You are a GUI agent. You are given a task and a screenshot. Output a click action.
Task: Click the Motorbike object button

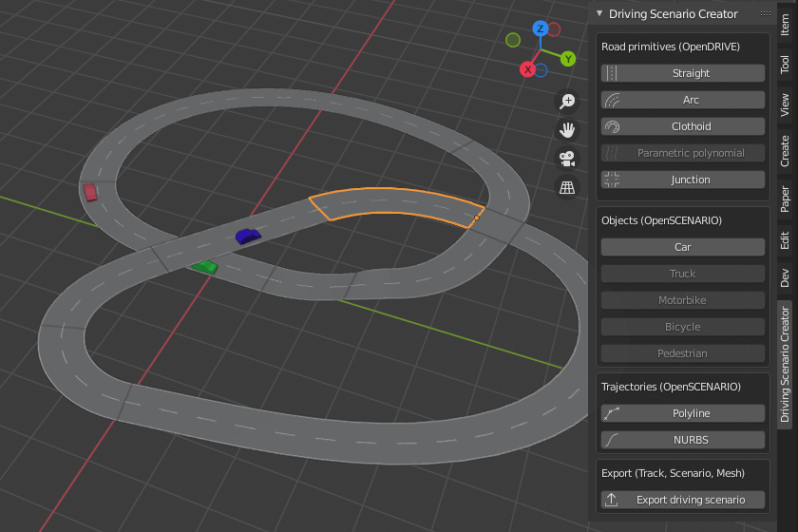682,300
